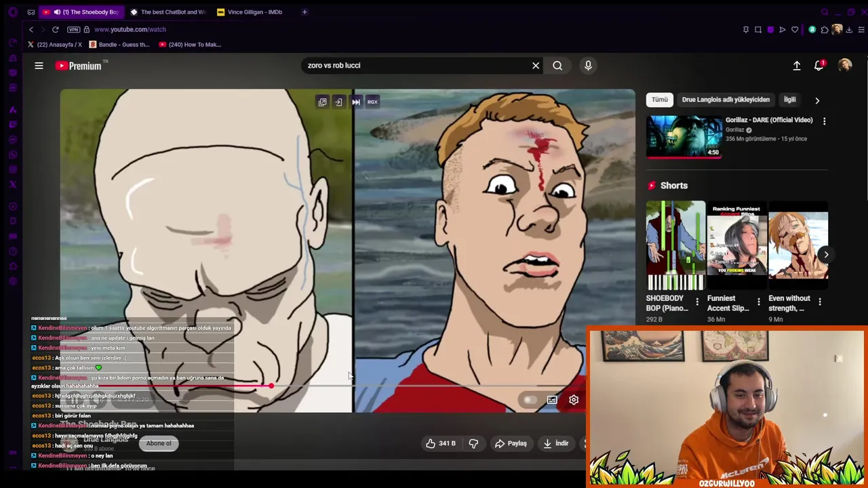Reload the current page
The image size is (868, 488).
coord(56,30)
